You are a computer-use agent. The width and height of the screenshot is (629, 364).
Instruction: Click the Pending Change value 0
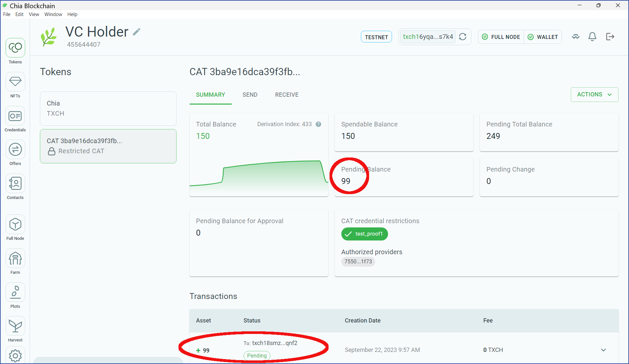[489, 181]
